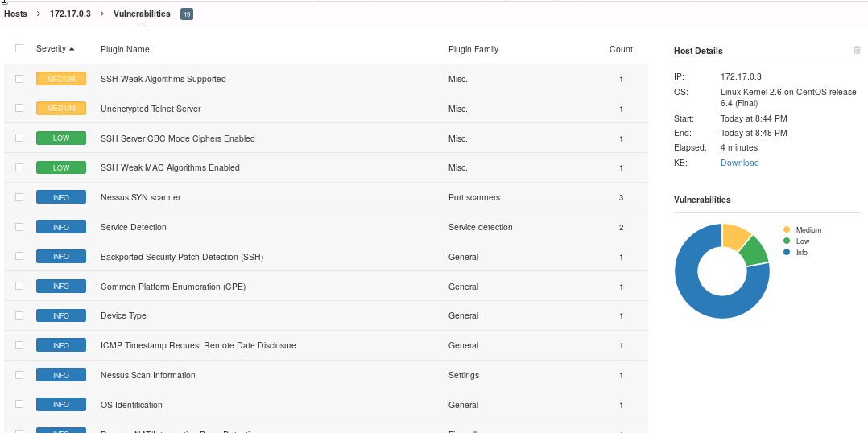The height and width of the screenshot is (433, 868).
Task: Click the LOW badge for SSH Server CBC Mode
Action: [x=61, y=138]
